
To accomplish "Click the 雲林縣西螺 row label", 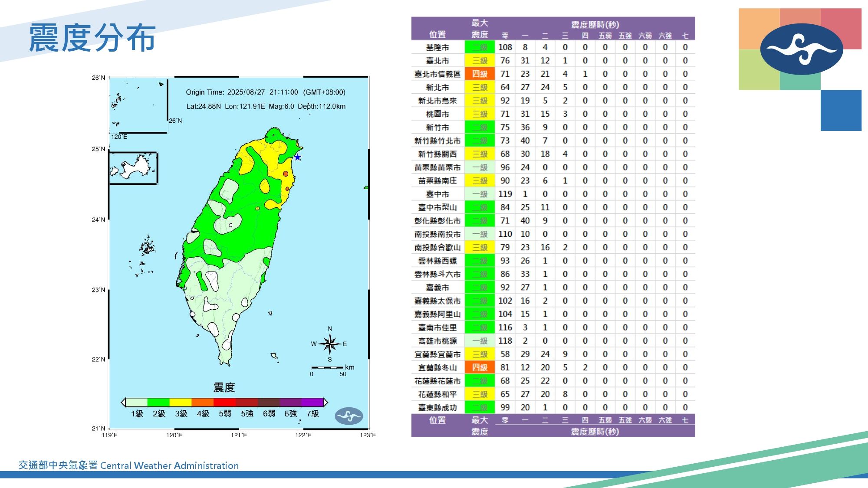I will 437,261.
